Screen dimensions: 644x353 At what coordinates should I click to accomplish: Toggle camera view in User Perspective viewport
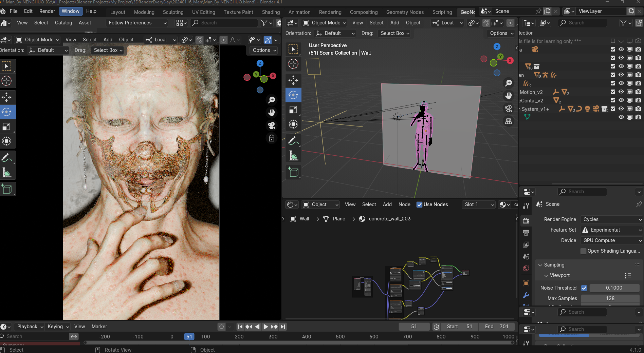coord(509,109)
